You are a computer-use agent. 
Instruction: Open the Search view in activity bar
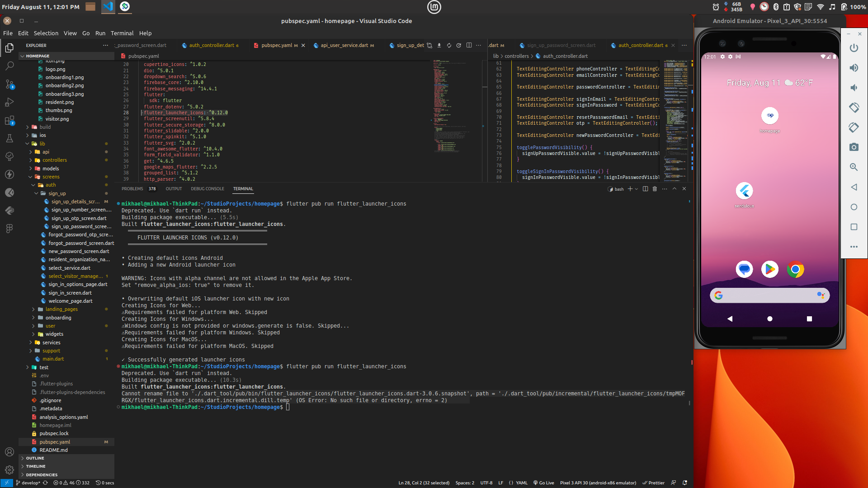coord(9,66)
